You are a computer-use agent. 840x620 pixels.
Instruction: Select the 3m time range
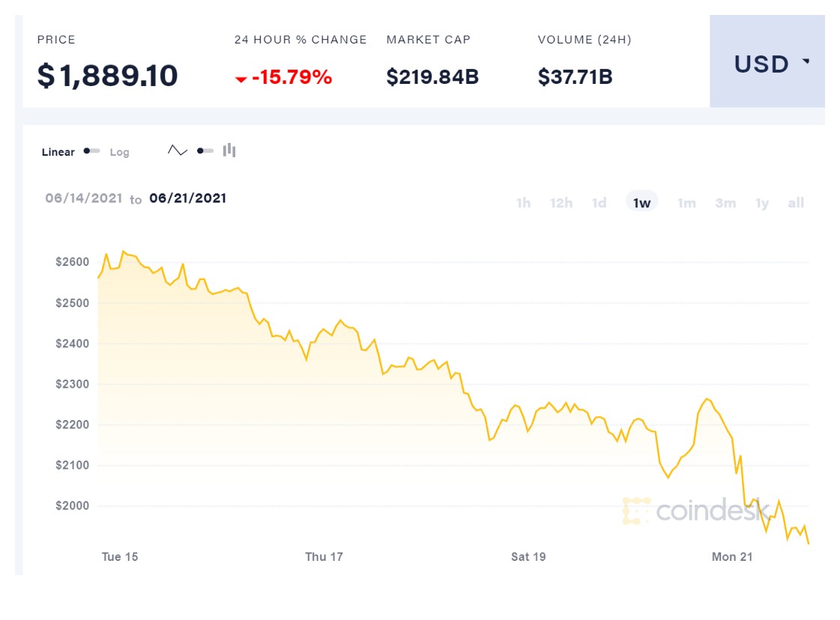(x=725, y=203)
